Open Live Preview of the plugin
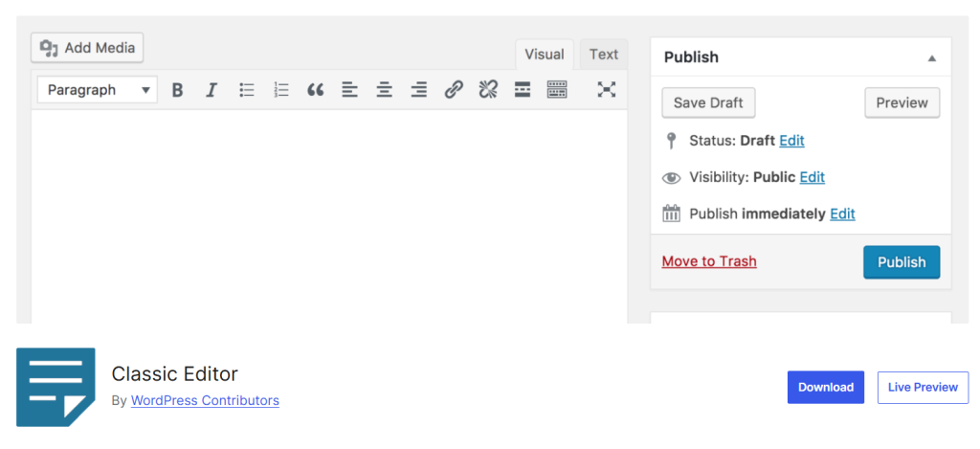980x449 pixels. [923, 387]
